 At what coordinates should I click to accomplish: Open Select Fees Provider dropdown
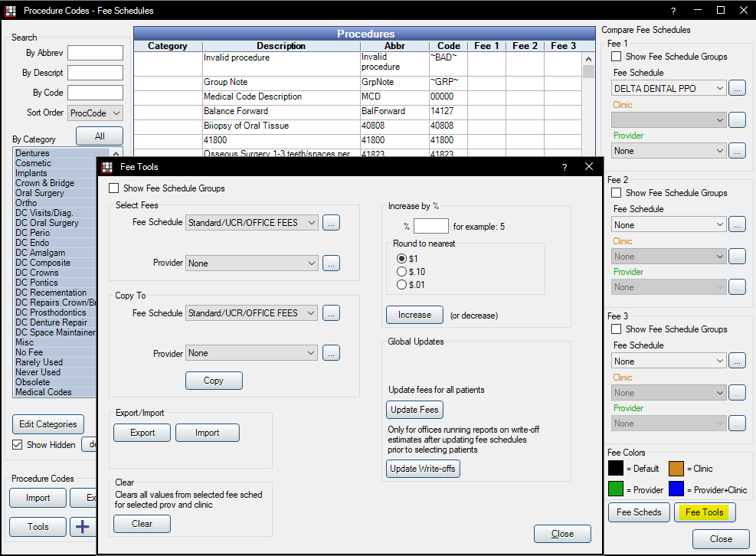252,263
